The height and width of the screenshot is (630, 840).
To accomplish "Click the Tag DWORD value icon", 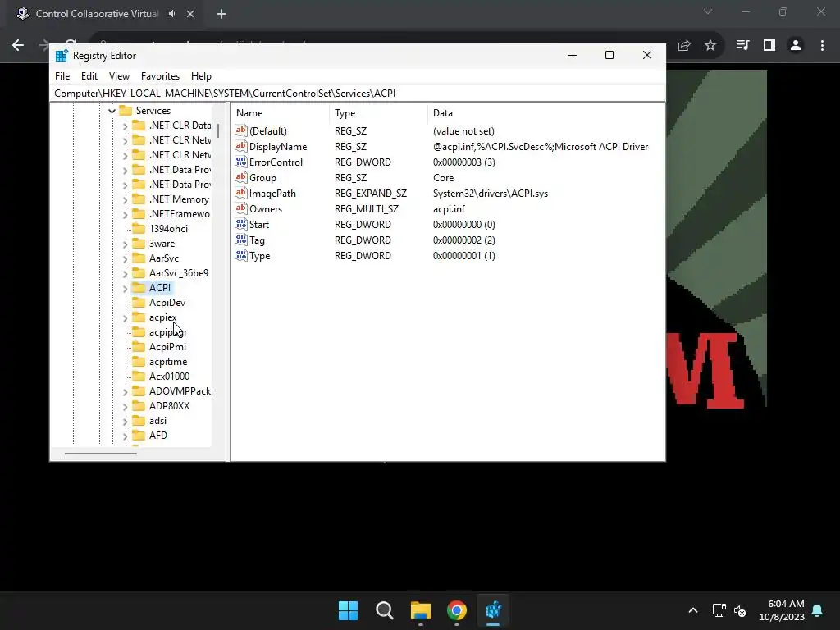I will 241,240.
